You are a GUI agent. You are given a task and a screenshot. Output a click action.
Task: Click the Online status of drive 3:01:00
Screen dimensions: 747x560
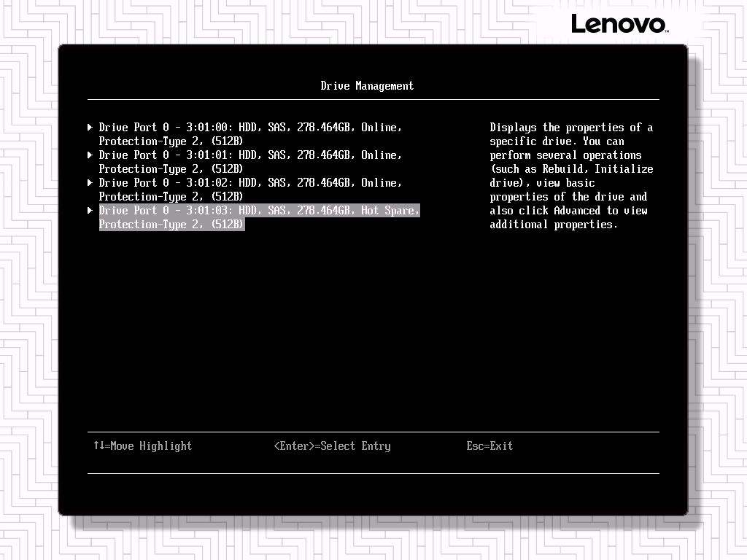[x=381, y=128]
